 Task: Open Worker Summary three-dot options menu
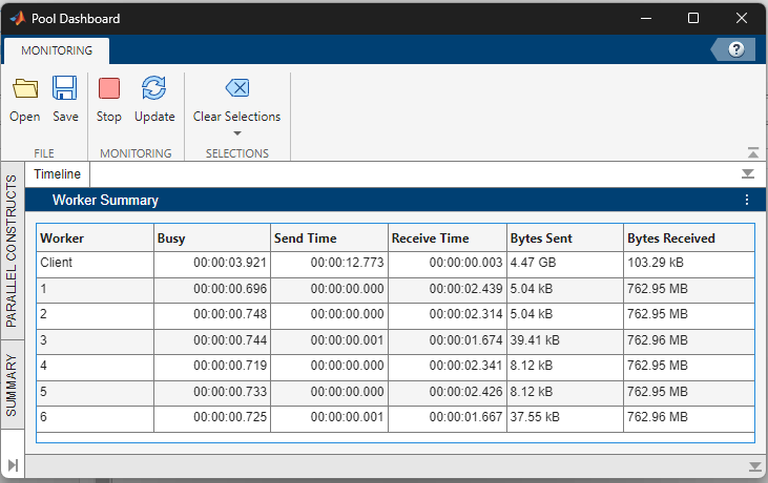click(746, 200)
